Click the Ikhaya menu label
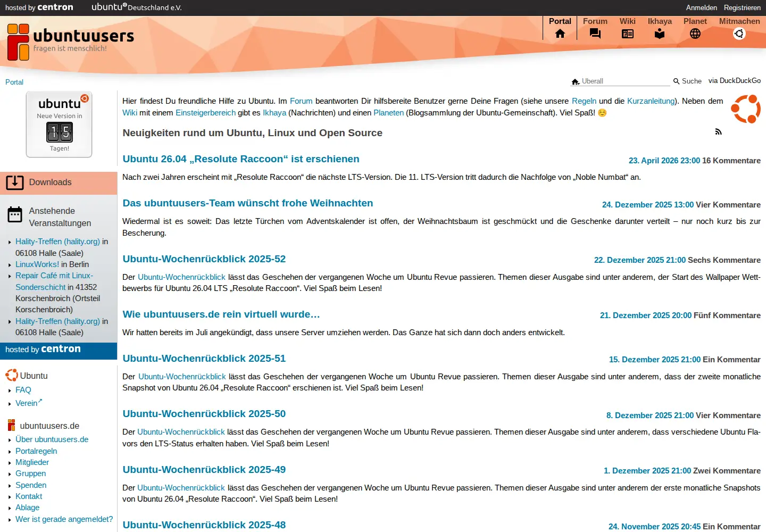Viewport: 766px width, 532px height. (660, 21)
